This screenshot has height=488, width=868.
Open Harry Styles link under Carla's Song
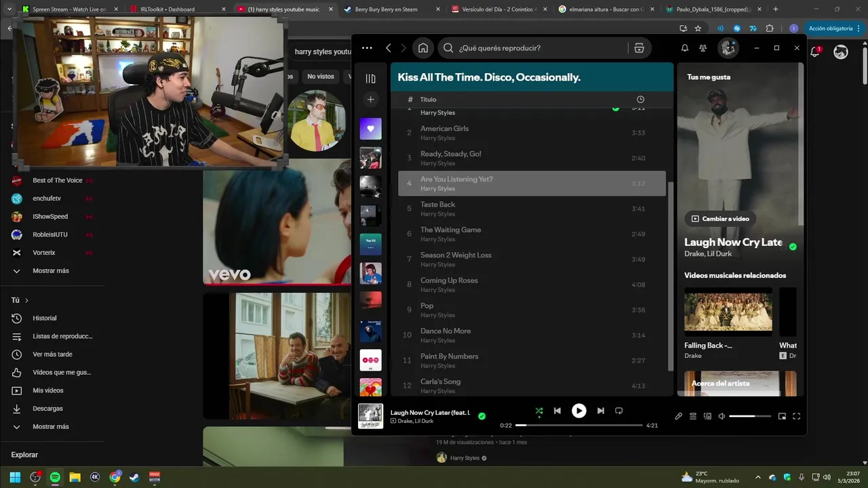pyautogui.click(x=437, y=391)
